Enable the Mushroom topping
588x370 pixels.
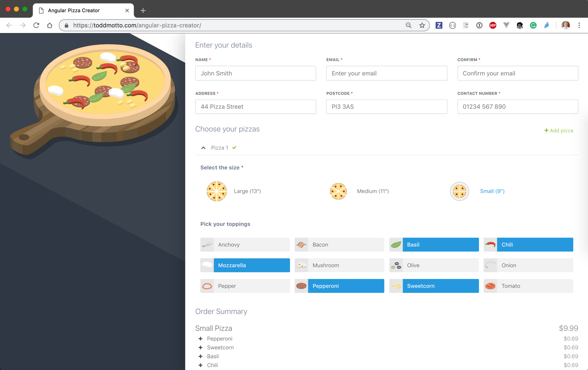pos(346,265)
